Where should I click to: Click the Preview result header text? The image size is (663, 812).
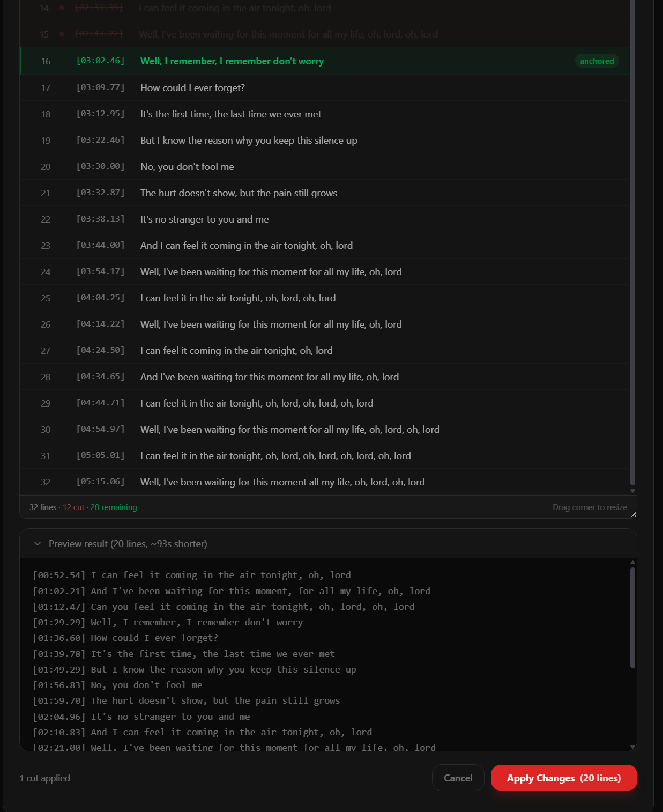tap(128, 544)
